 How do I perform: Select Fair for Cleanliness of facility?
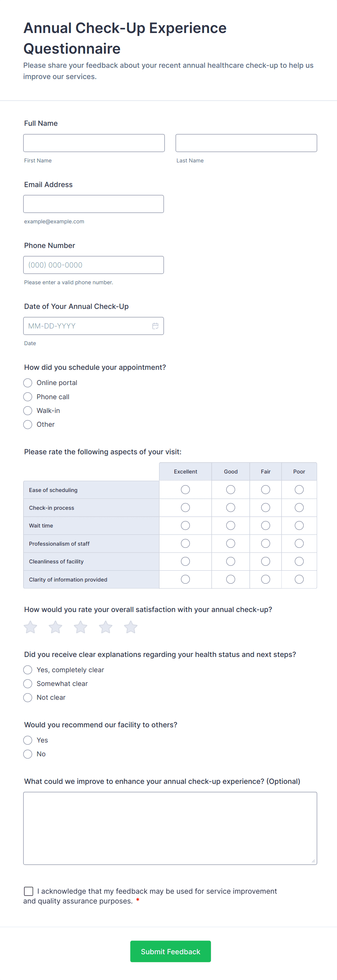point(266,561)
